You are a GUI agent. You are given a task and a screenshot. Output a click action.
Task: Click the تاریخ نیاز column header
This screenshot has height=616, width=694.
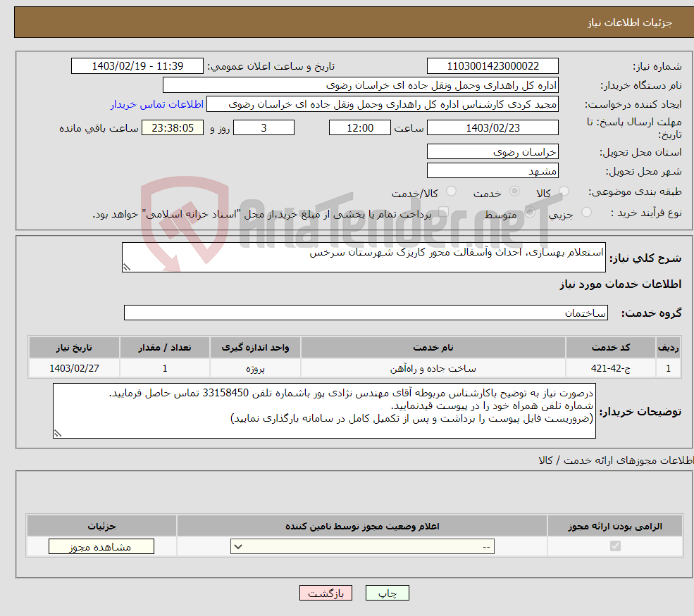point(75,348)
